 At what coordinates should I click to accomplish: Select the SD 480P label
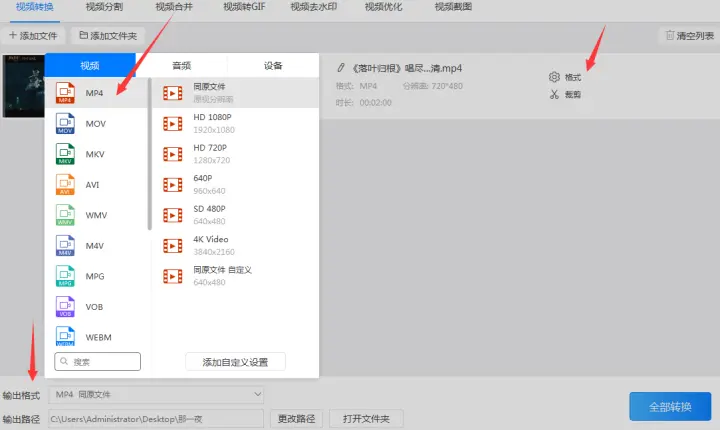[209, 209]
